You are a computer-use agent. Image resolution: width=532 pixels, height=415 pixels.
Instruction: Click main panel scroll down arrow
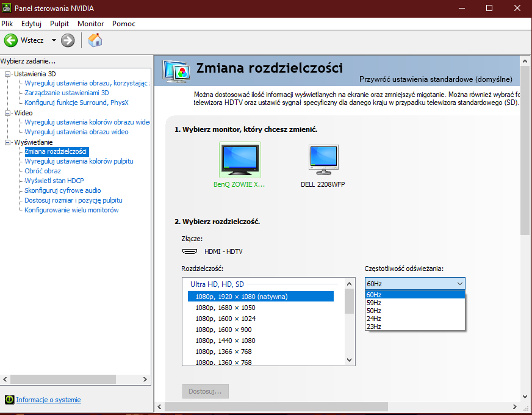[x=525, y=396]
